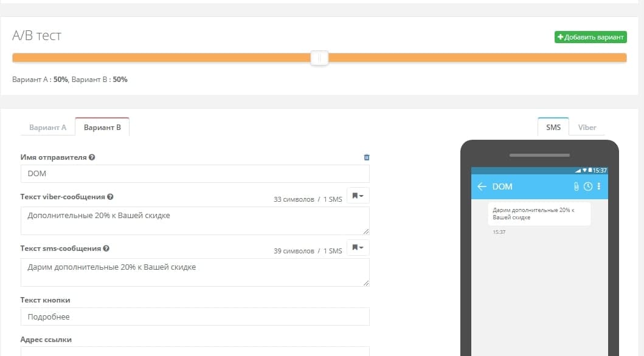Click the message bubble in the phone preview
This screenshot has width=644, height=356.
click(x=539, y=214)
